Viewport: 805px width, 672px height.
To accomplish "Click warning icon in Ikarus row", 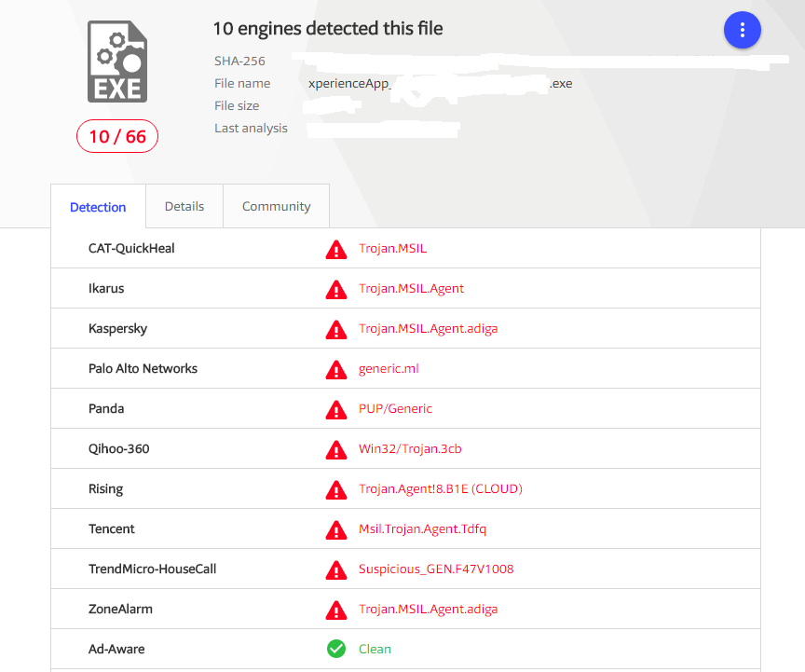I will tap(336, 289).
